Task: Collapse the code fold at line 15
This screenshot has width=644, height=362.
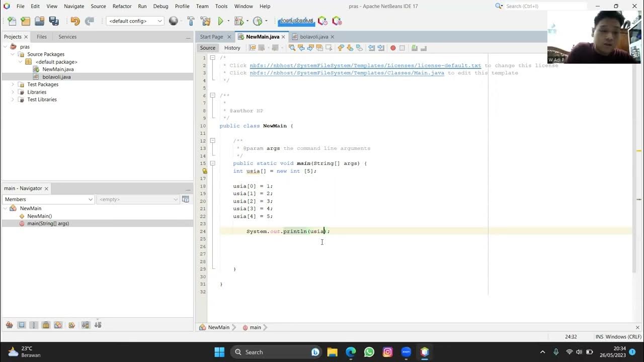Action: [212, 163]
